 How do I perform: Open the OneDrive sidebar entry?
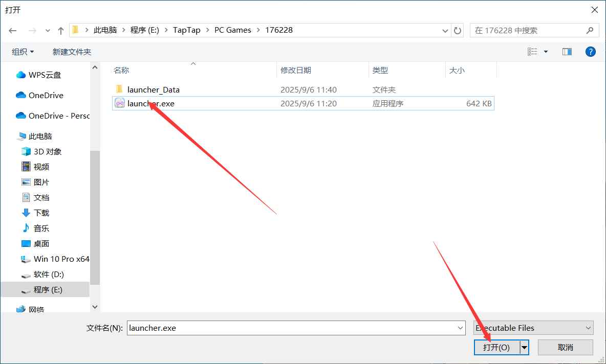coord(44,95)
